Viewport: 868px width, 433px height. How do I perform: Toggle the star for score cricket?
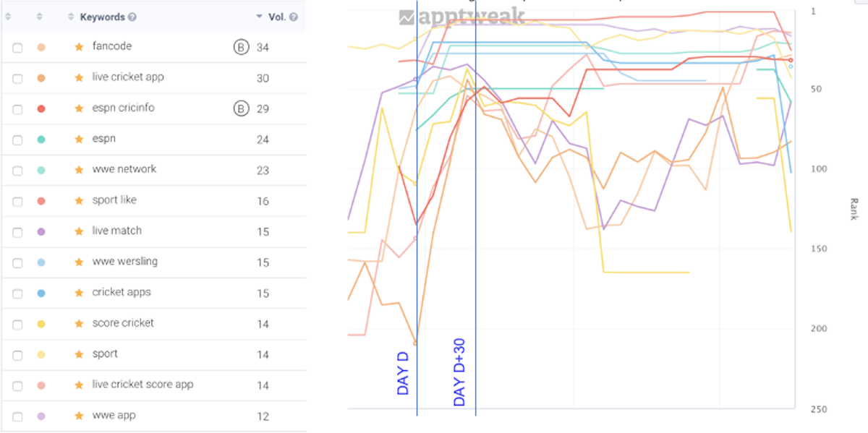click(x=80, y=324)
